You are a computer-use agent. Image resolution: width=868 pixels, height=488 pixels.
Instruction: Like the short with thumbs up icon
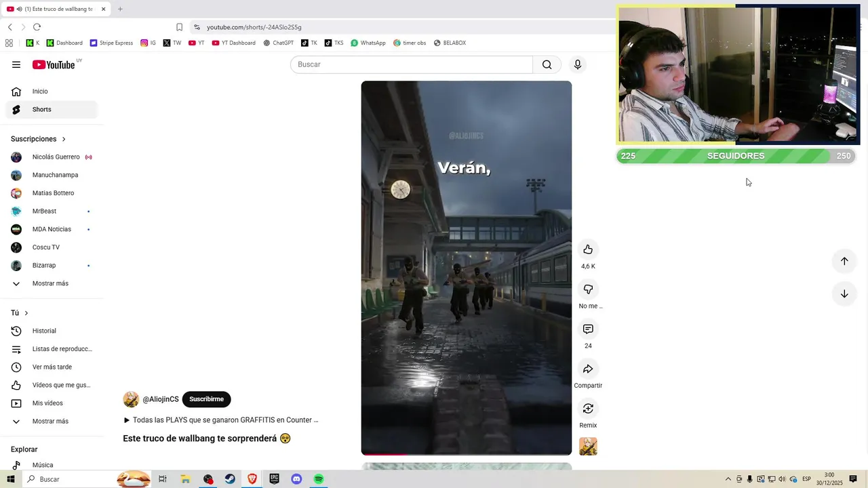[x=588, y=249]
